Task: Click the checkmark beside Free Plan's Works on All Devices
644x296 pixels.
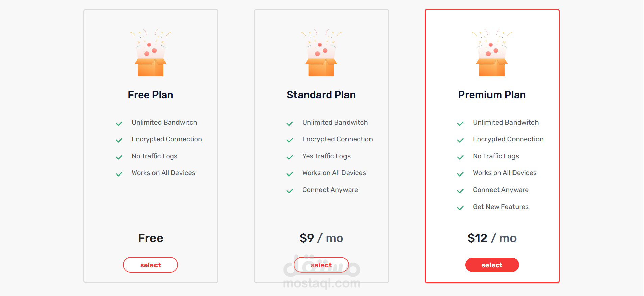Action: click(x=119, y=174)
